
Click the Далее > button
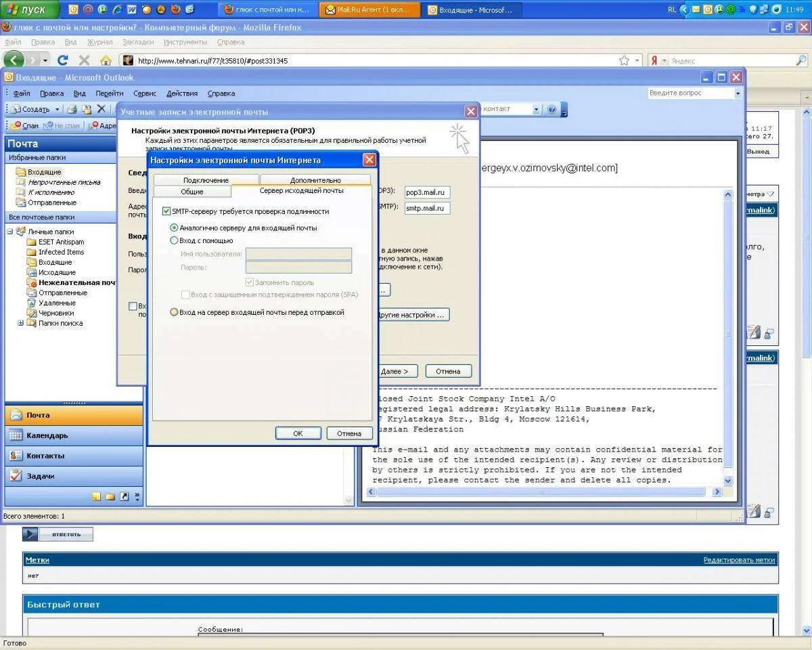pyautogui.click(x=394, y=371)
